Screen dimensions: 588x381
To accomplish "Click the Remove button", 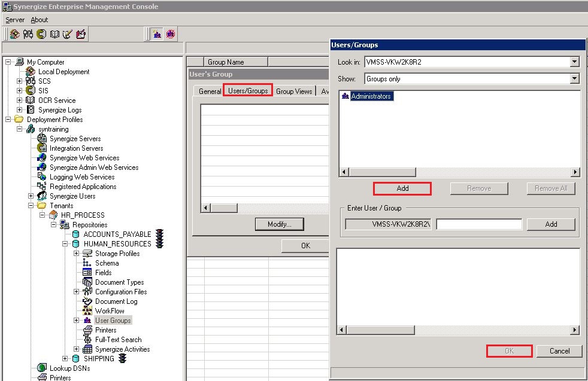I will click(x=479, y=188).
